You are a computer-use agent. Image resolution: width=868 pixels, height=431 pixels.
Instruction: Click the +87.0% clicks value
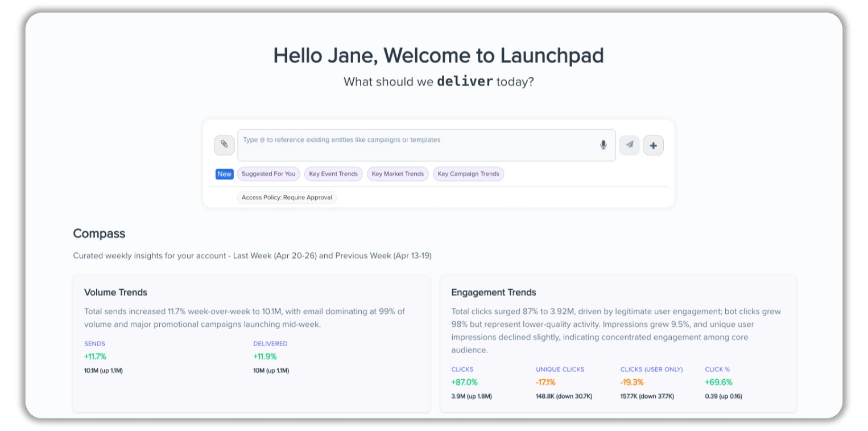tap(464, 382)
